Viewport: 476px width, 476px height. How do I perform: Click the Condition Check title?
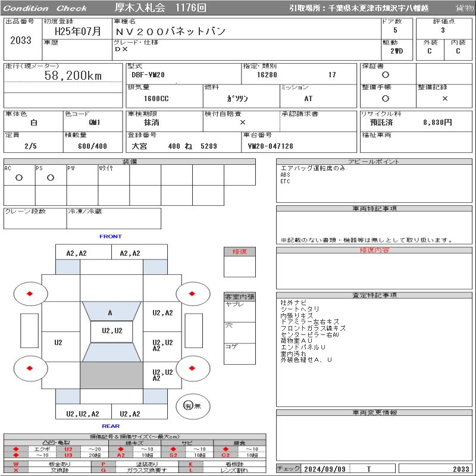click(45, 8)
